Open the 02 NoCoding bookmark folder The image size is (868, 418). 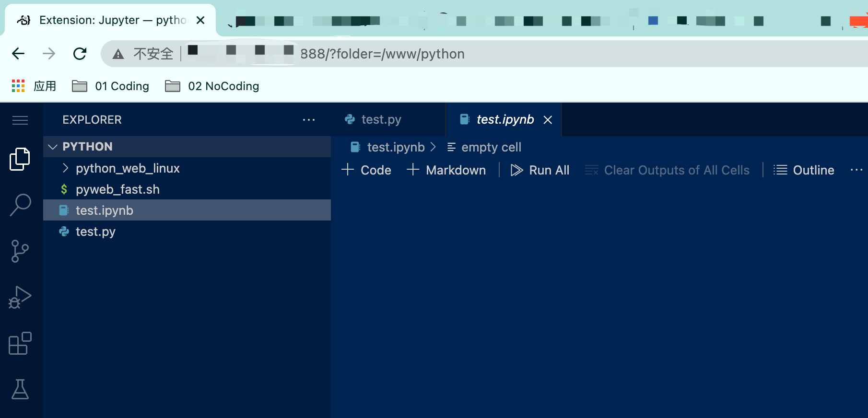[212, 86]
